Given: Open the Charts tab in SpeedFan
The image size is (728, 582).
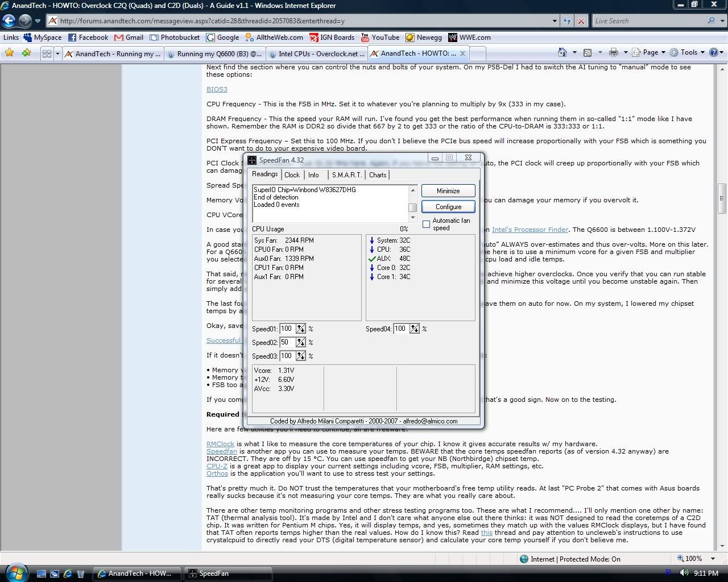Looking at the screenshot, I should pos(378,175).
